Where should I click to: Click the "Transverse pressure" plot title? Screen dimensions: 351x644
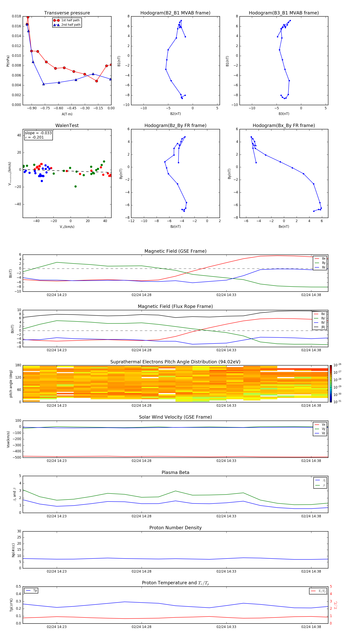(x=67, y=13)
